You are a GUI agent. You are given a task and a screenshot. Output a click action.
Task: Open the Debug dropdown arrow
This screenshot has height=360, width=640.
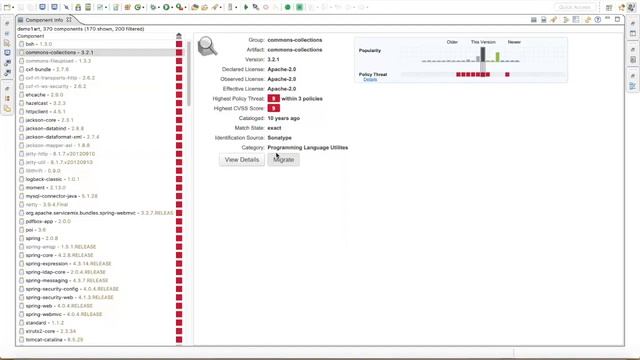pyautogui.click(x=158, y=7)
